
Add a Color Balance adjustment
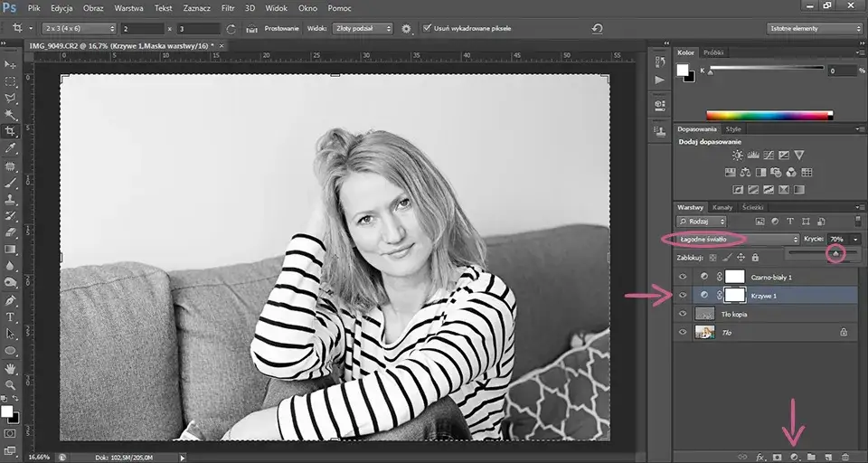pos(745,172)
